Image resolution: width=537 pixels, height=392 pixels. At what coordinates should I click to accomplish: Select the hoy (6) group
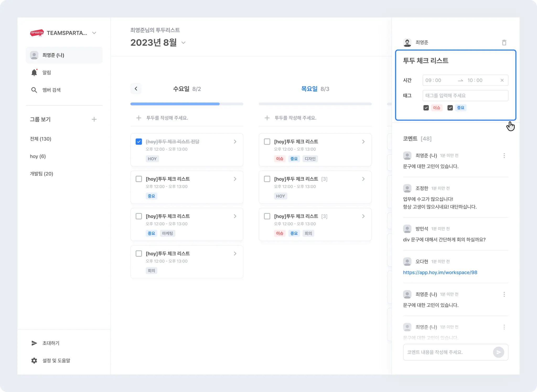coord(38,156)
